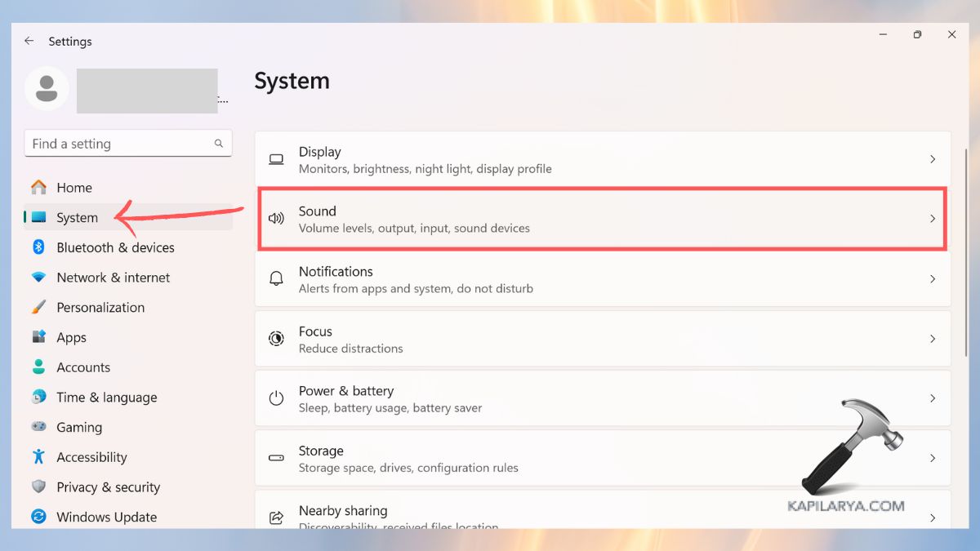Open Apps section label
Screen dimensions: 980x551
click(x=71, y=337)
